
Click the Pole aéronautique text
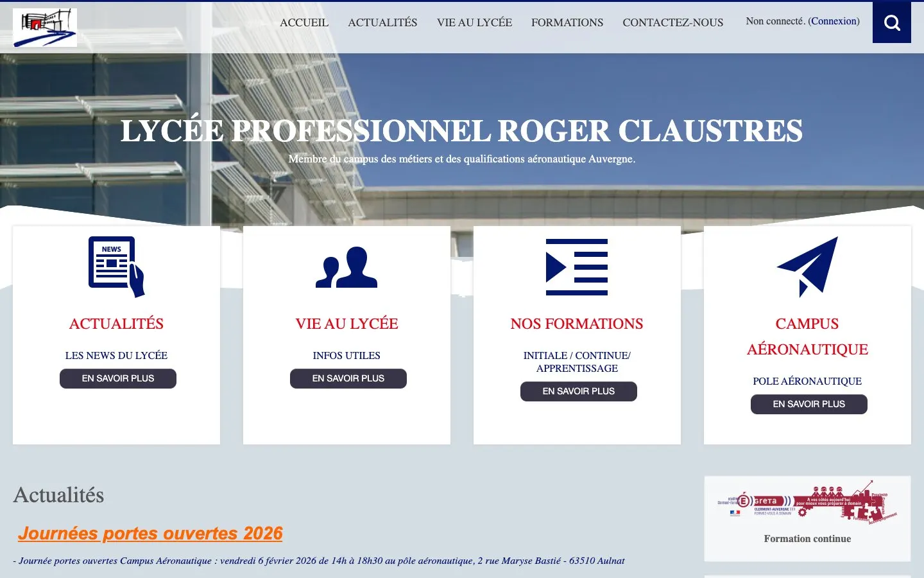(x=807, y=381)
